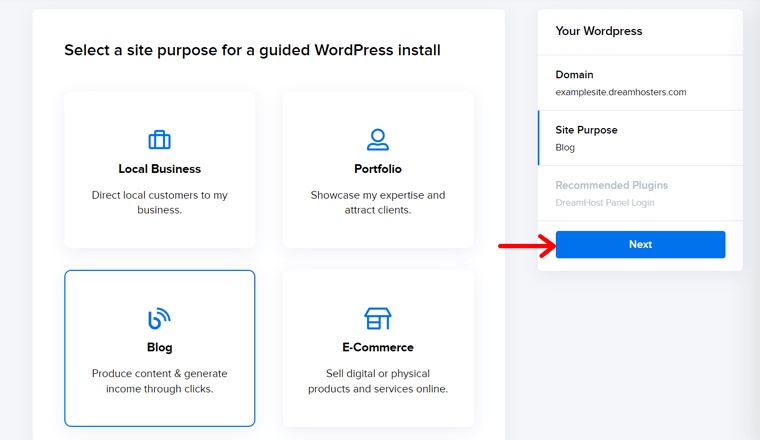Click the Local Business briefcase icon
Viewport: 760px width, 440px height.
pyautogui.click(x=159, y=139)
